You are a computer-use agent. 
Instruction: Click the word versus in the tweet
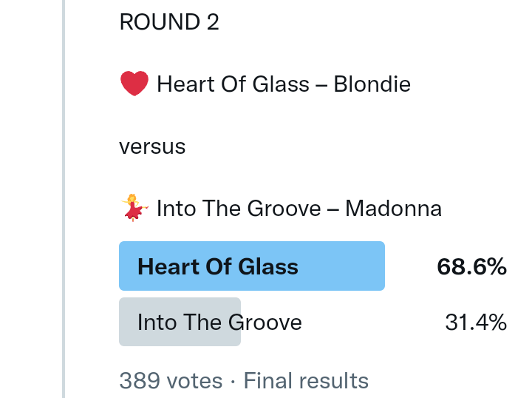pos(152,146)
